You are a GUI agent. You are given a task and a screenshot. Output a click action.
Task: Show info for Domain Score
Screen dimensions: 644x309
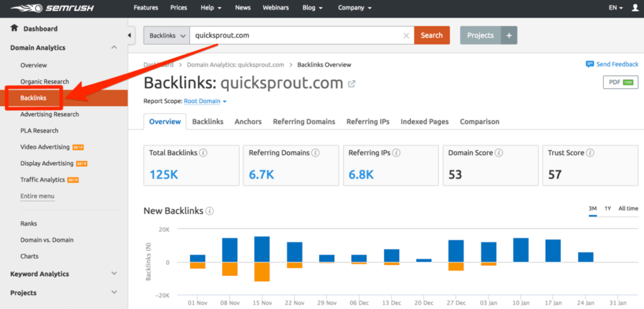[499, 153]
